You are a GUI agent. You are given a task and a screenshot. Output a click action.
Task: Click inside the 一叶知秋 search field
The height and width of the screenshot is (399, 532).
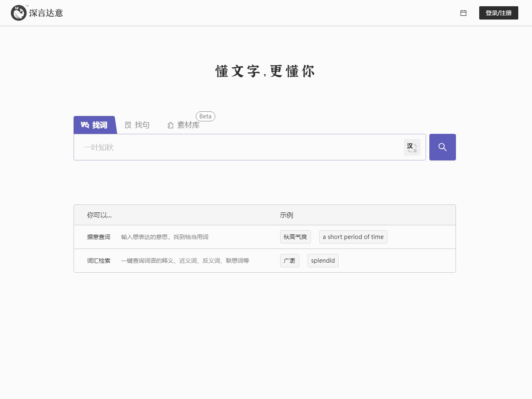tap(208, 147)
